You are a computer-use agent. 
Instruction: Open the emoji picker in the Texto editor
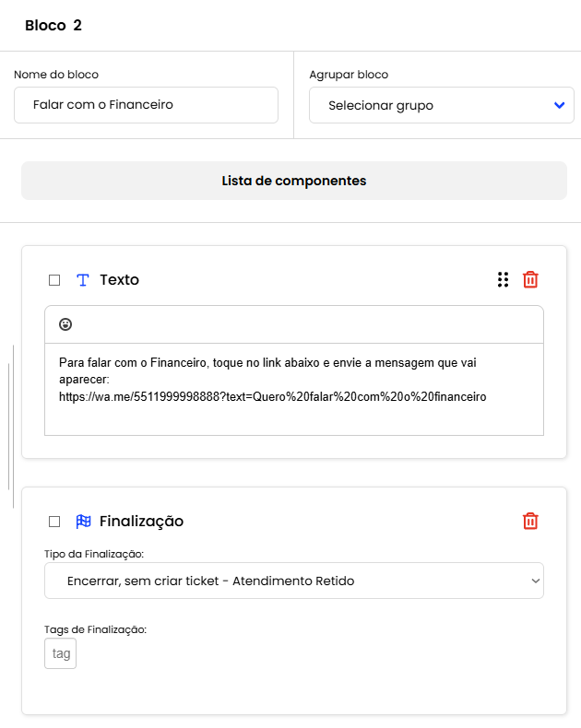coord(65,324)
